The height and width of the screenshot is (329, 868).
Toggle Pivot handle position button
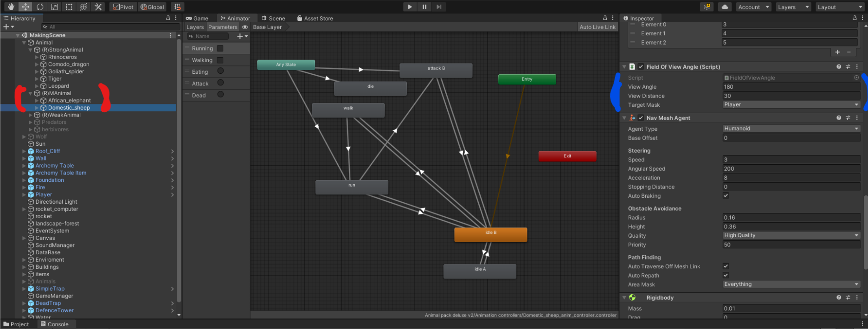123,7
